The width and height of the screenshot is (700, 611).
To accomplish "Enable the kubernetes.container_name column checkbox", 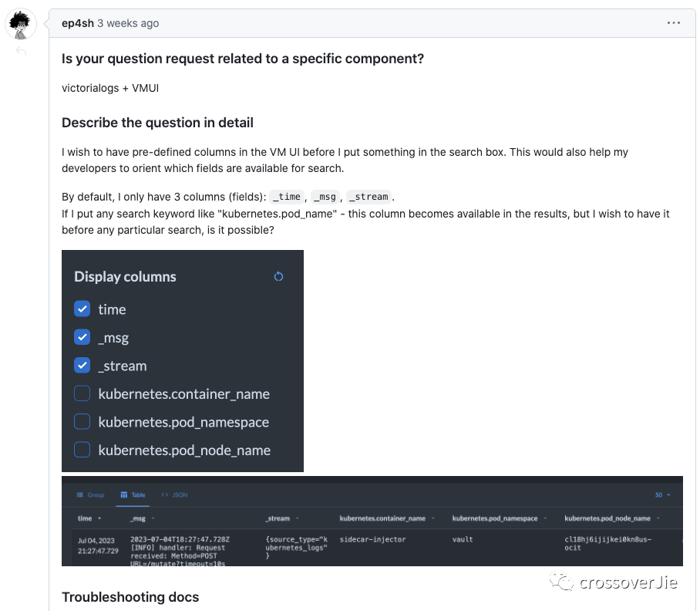I will click(82, 393).
